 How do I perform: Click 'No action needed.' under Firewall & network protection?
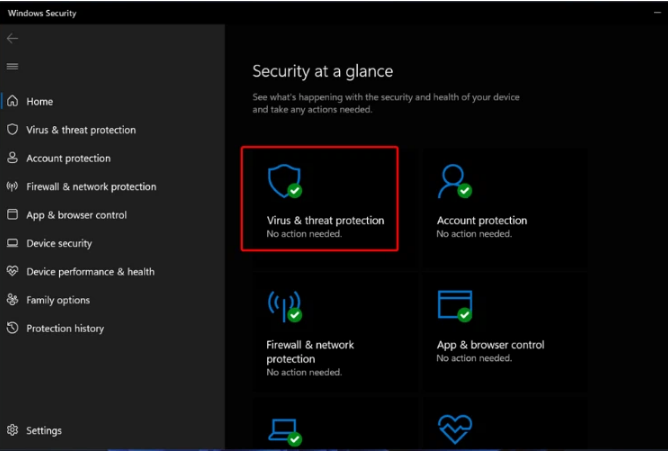304,372
